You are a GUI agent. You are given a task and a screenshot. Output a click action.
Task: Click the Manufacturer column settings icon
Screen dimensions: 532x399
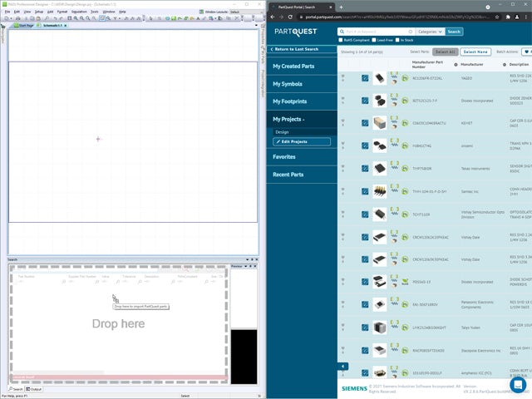coord(456,65)
